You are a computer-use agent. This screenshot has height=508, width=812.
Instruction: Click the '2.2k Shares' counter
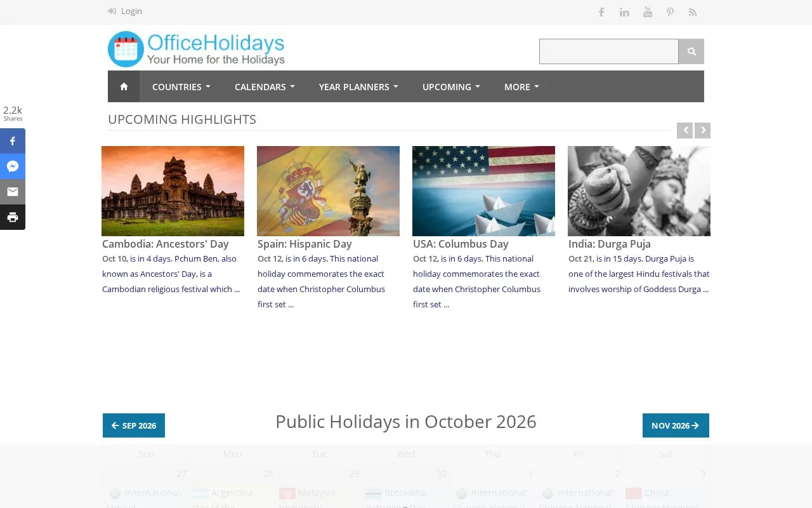(x=13, y=113)
